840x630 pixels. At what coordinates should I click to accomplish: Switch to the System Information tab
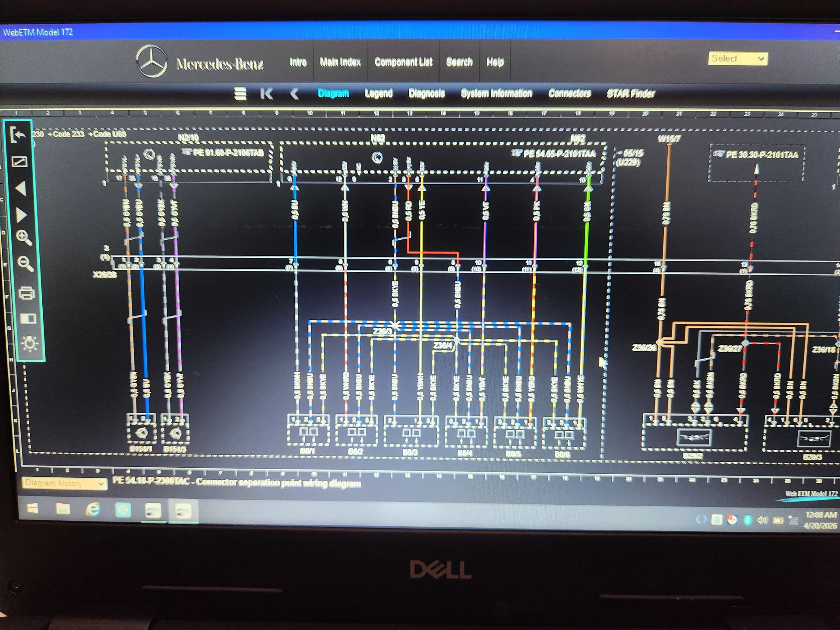pos(496,94)
